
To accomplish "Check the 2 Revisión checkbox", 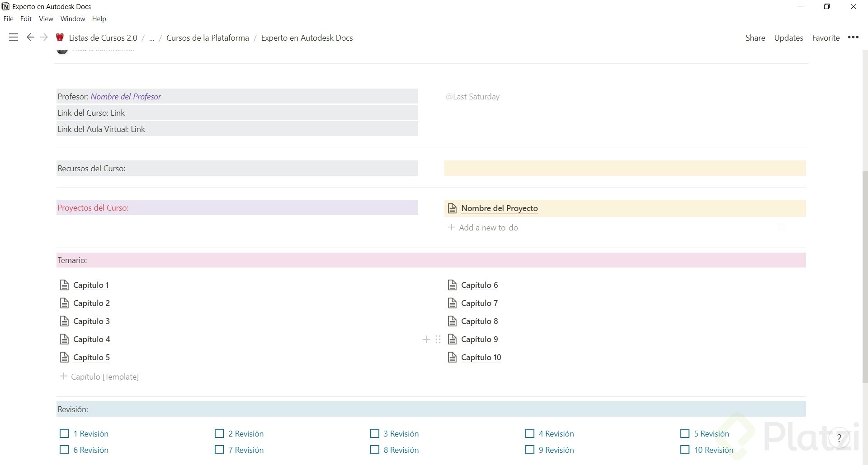I will (219, 434).
